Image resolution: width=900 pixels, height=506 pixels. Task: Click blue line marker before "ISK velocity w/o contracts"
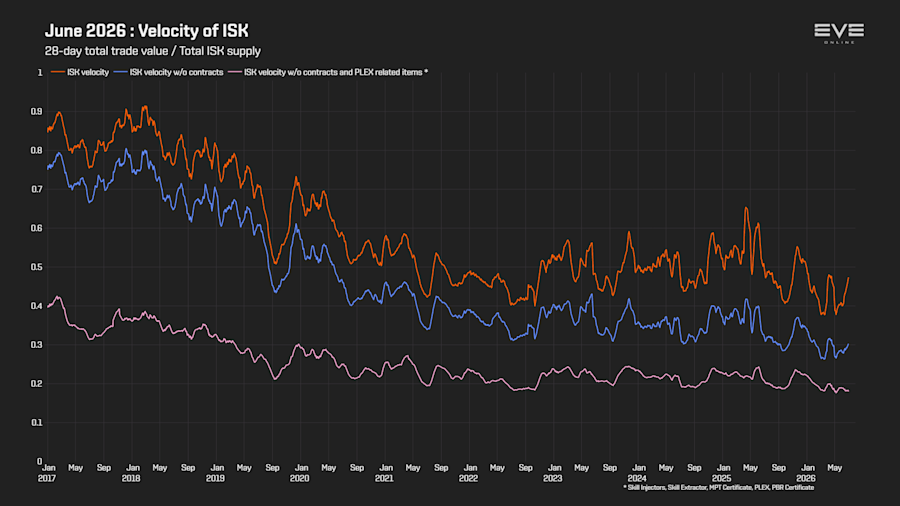[x=120, y=72]
